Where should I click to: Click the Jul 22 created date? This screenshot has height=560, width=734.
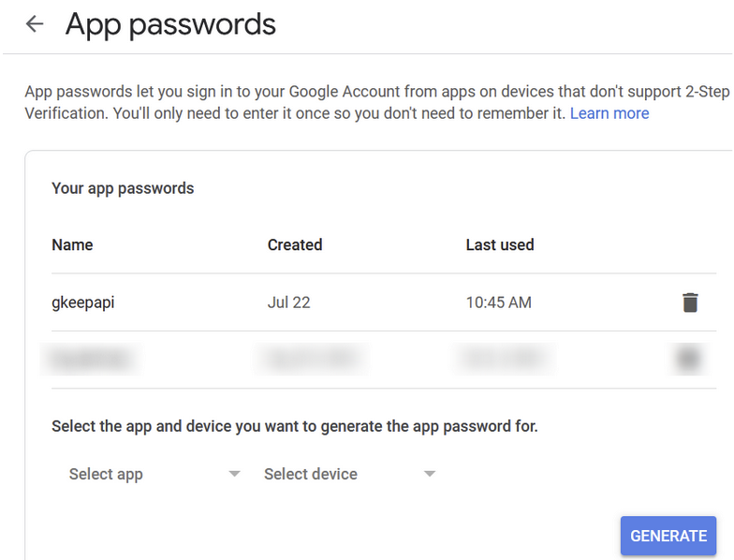[x=288, y=302]
